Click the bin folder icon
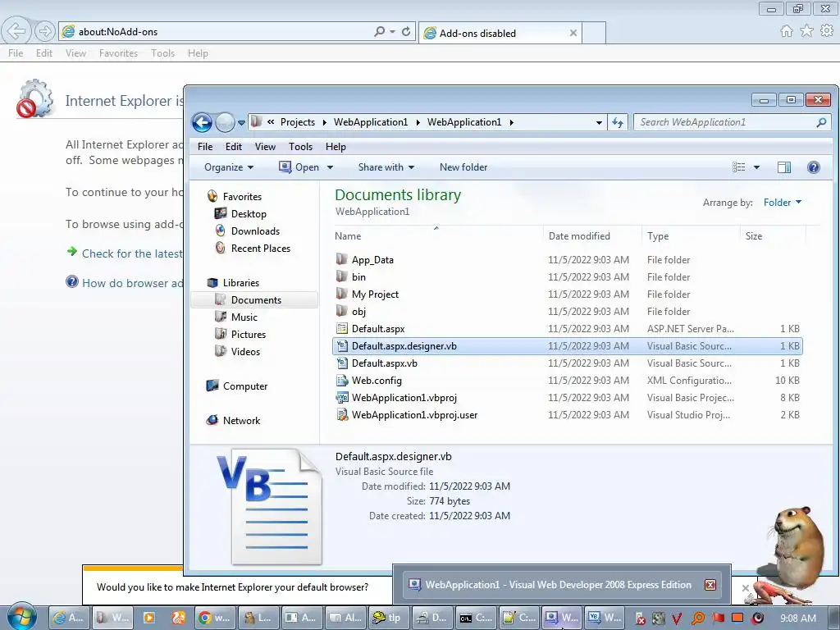The width and height of the screenshot is (840, 630). pyautogui.click(x=342, y=276)
